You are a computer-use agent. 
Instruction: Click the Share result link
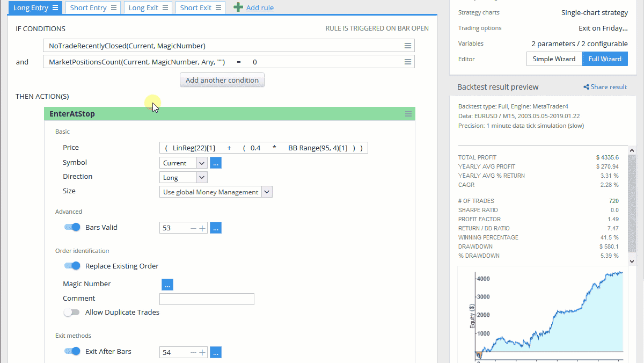point(609,87)
